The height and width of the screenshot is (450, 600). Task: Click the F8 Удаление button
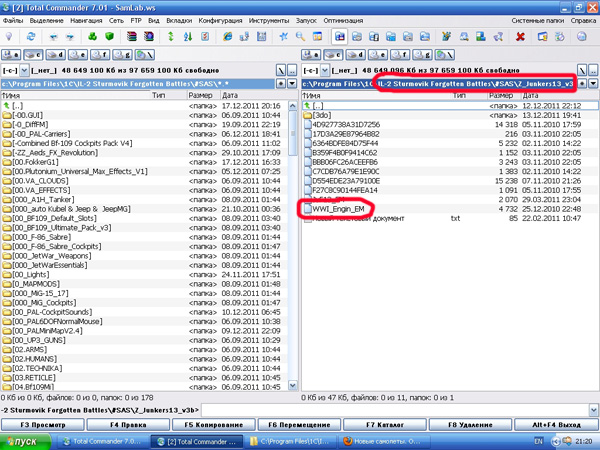[470, 425]
